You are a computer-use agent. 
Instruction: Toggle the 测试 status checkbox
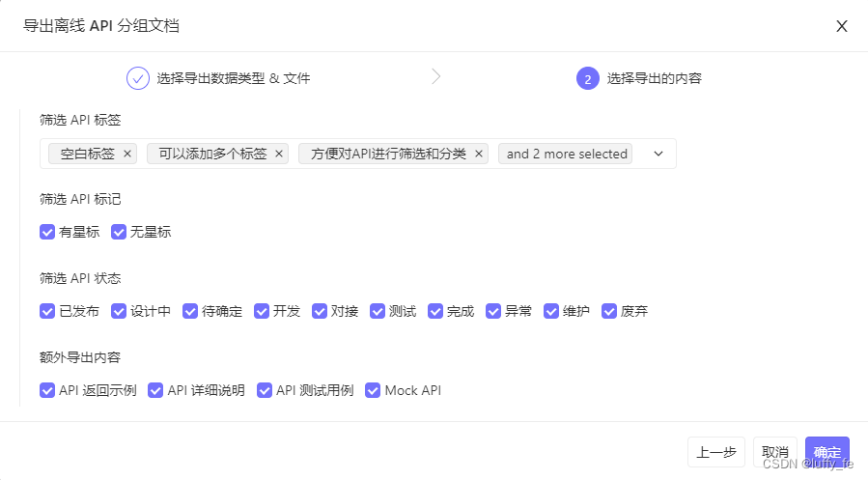(378, 311)
